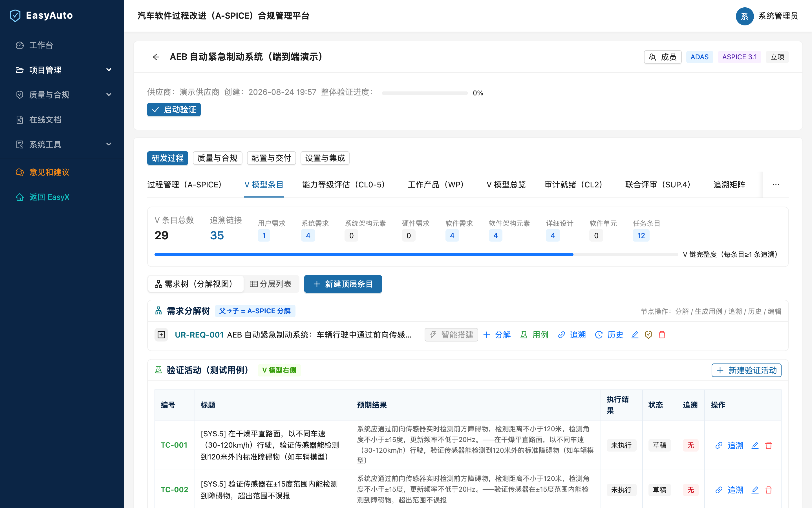Expand the UR-REQ-001 tree node
812x508 pixels.
click(x=161, y=335)
